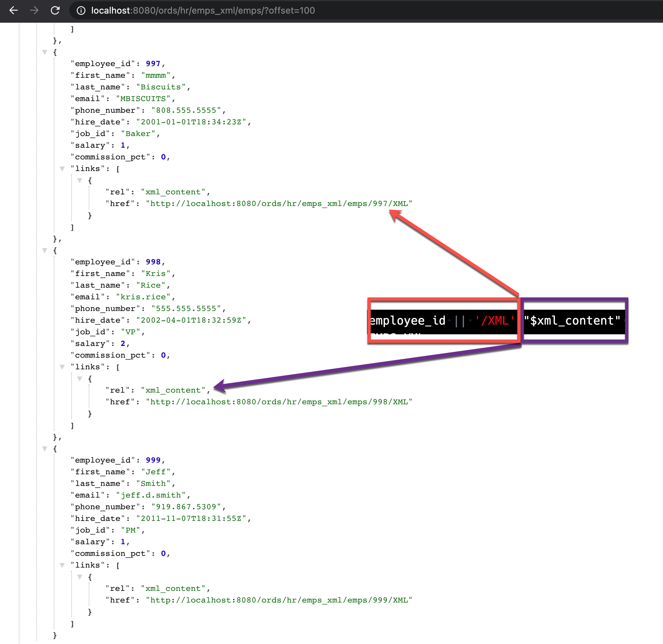Open the emps/997/XML href link
This screenshot has width=663, height=644.
[279, 204]
